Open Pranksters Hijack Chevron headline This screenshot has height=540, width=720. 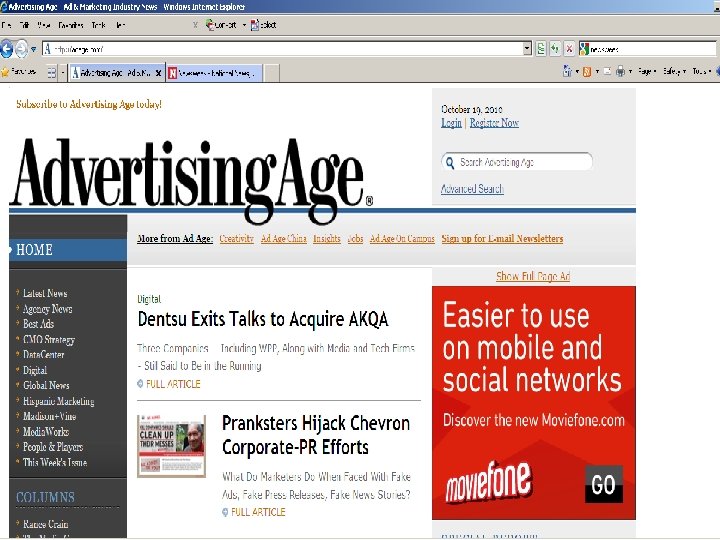point(316,435)
